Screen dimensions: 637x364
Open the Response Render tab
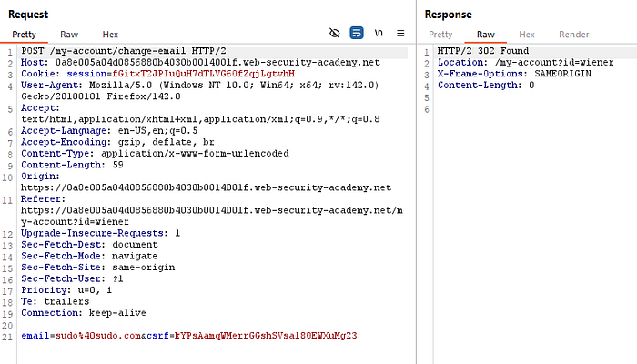point(573,35)
